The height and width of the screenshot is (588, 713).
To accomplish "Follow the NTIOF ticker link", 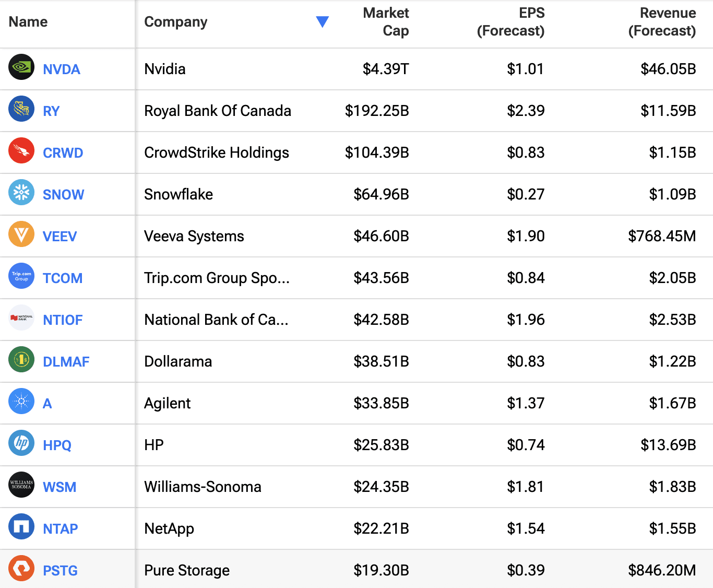I will (63, 320).
